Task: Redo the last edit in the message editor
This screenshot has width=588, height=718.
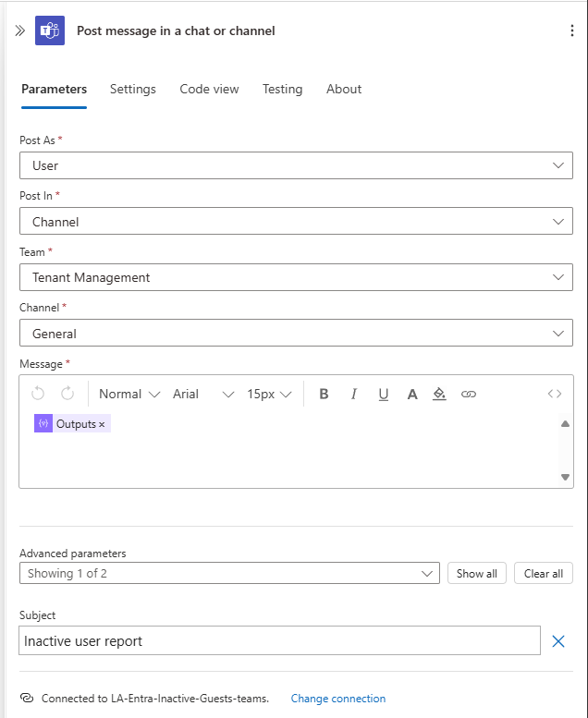Action: point(67,394)
